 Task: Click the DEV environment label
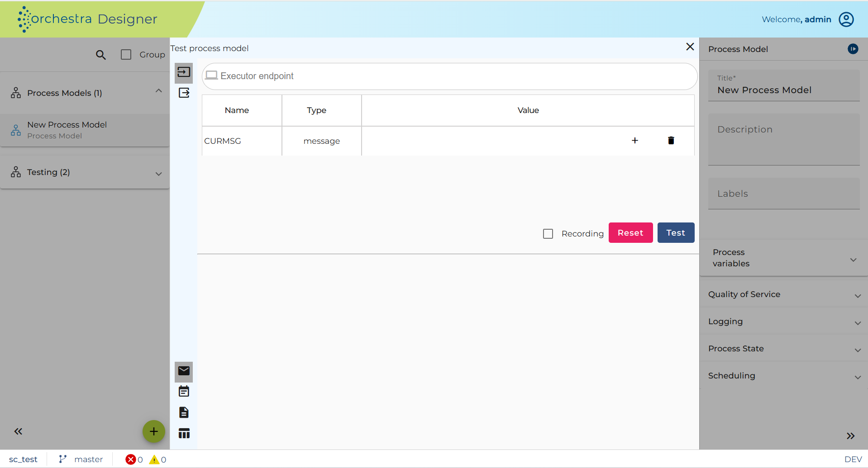click(x=853, y=459)
